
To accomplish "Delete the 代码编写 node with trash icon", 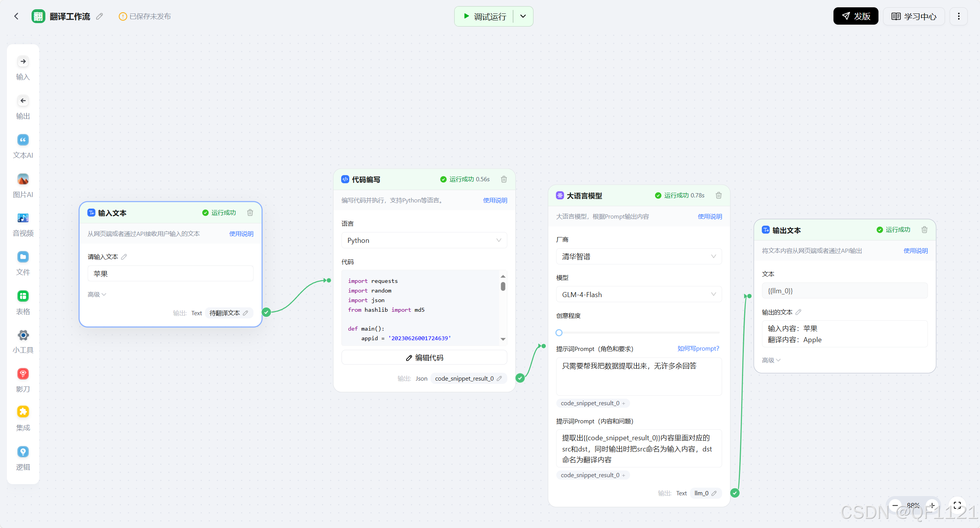I will 504,179.
